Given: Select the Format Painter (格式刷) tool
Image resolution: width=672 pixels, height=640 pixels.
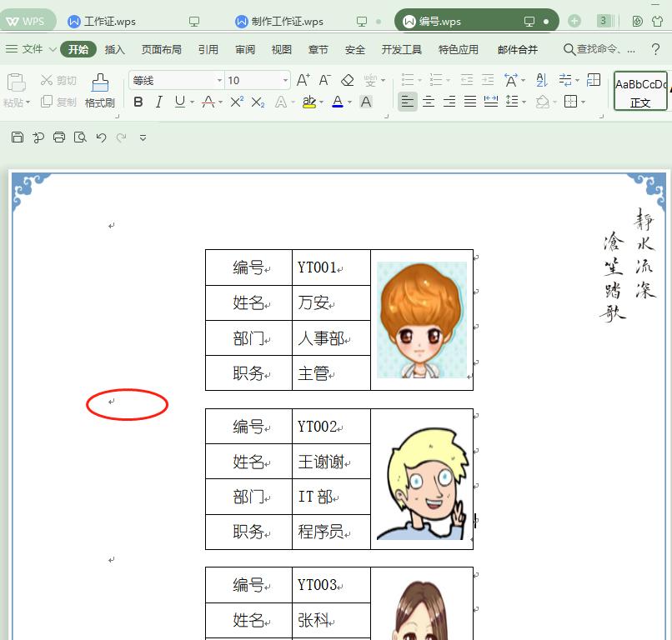Looking at the screenshot, I should [x=99, y=94].
